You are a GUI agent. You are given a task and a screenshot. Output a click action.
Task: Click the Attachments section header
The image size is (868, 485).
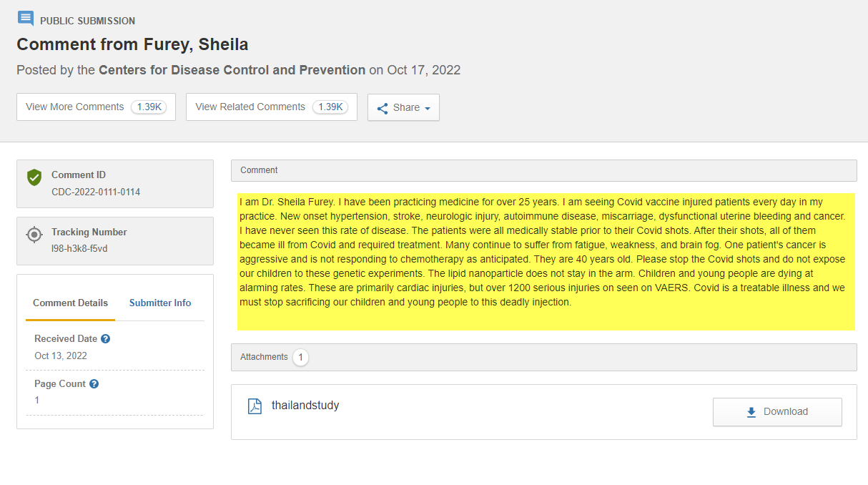coord(544,357)
